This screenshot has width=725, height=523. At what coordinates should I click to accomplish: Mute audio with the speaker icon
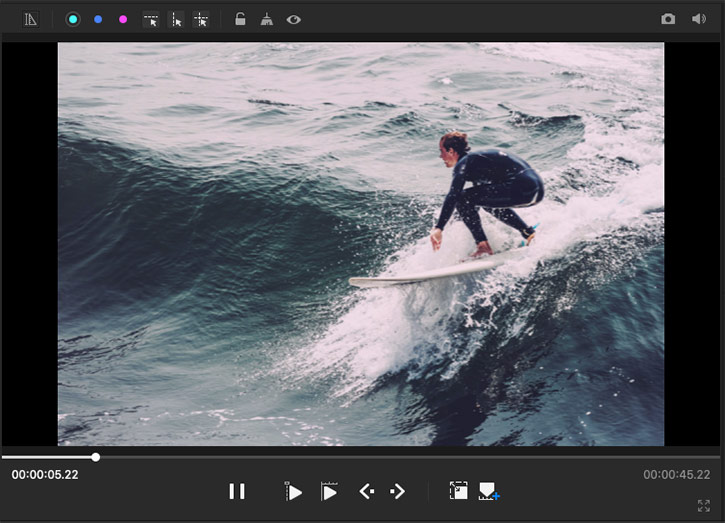[x=698, y=19]
